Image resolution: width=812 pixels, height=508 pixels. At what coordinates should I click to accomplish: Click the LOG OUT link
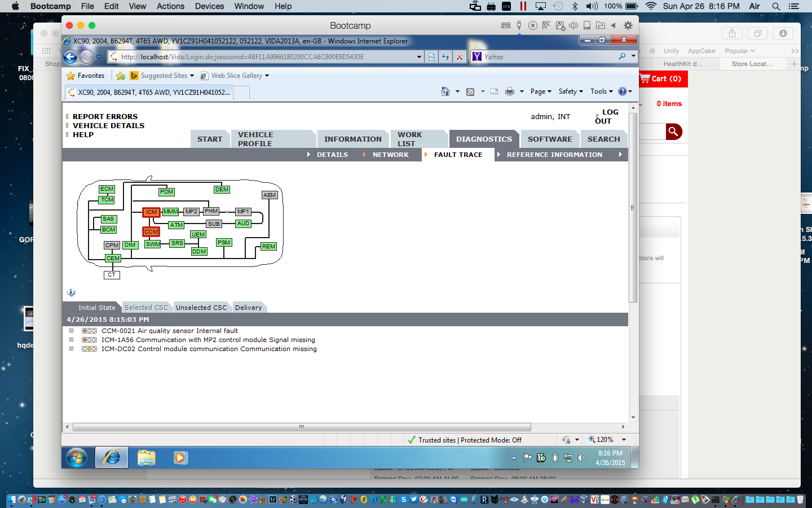pos(607,117)
